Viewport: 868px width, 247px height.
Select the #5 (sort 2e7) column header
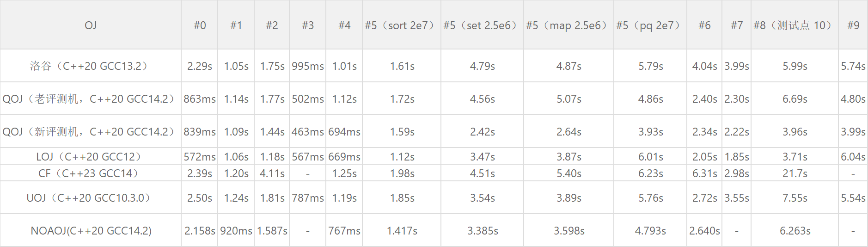(x=401, y=25)
